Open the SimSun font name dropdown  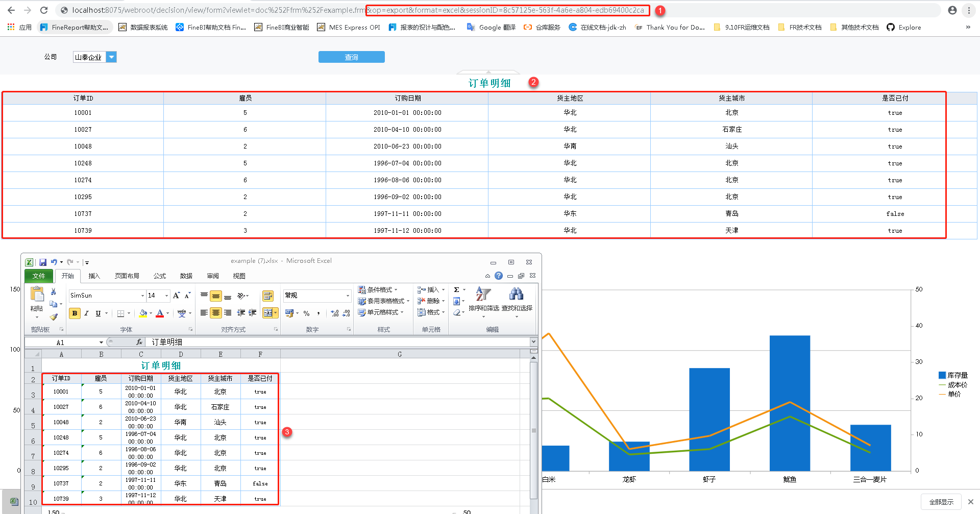142,296
